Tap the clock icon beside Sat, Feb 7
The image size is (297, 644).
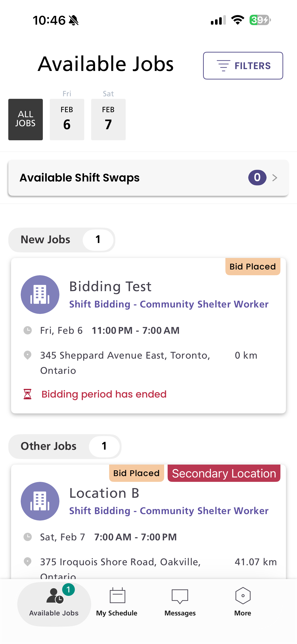coord(27,537)
